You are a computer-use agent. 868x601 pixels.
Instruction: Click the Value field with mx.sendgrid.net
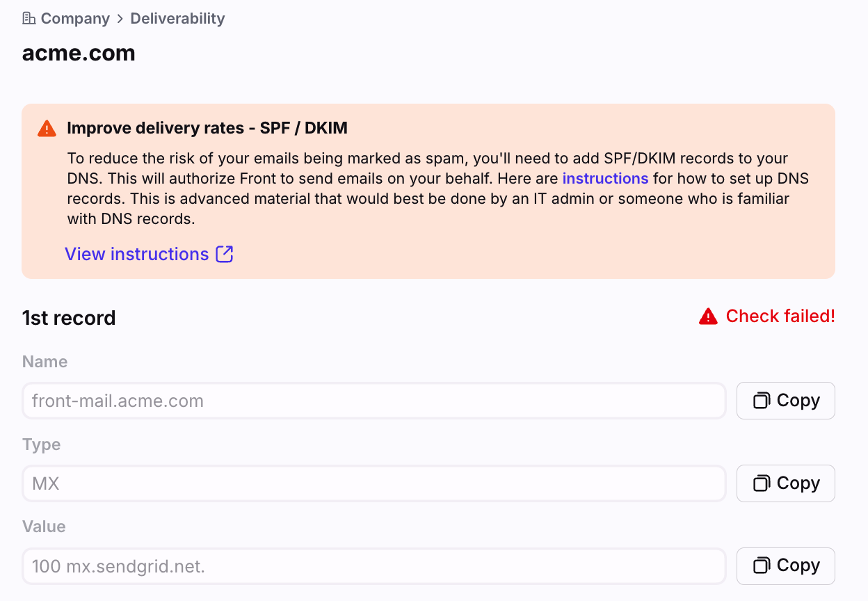374,566
